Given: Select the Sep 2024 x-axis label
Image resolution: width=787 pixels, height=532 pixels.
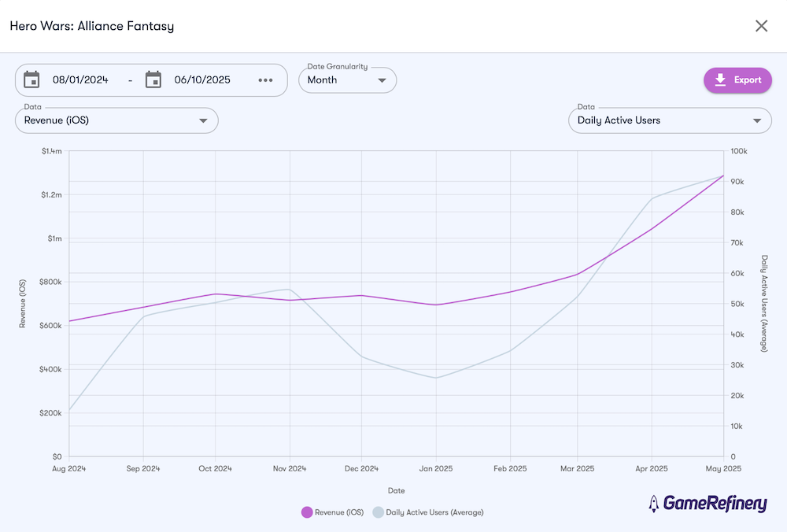Looking at the screenshot, I should click(143, 469).
